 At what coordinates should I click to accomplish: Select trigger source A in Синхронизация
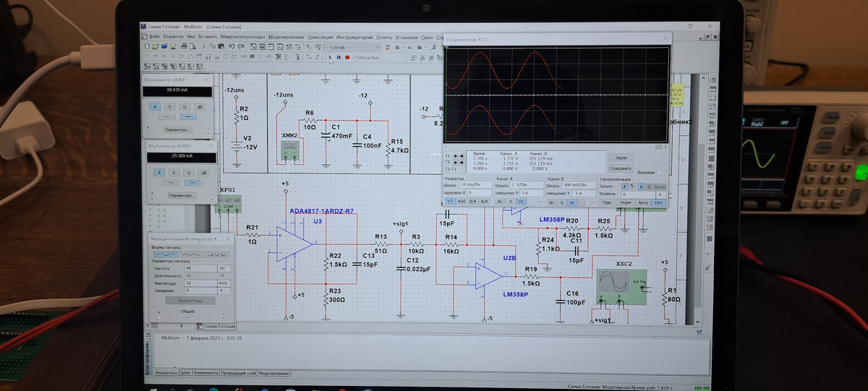tap(641, 186)
